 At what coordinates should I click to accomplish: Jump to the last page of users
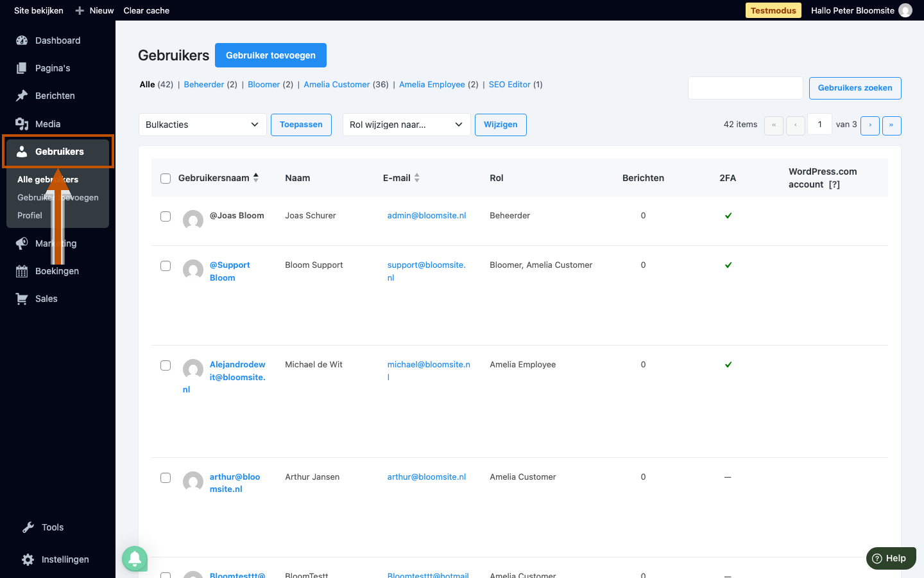[x=892, y=125]
